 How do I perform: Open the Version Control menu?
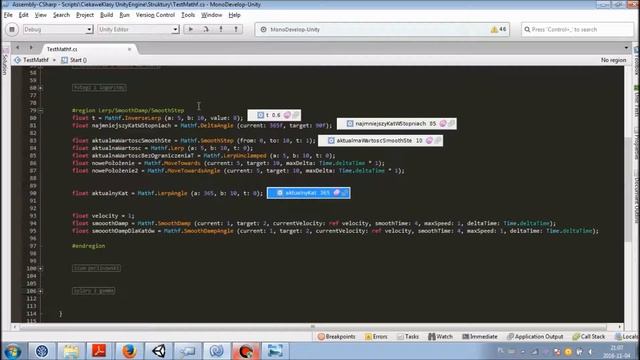[x=155, y=15]
